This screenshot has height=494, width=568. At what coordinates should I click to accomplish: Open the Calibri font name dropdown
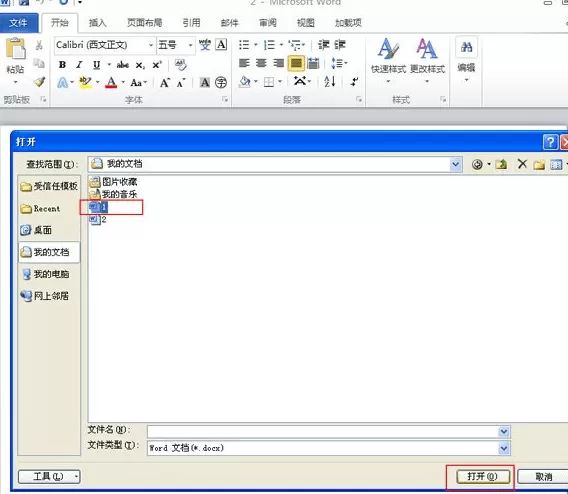pyautogui.click(x=151, y=45)
